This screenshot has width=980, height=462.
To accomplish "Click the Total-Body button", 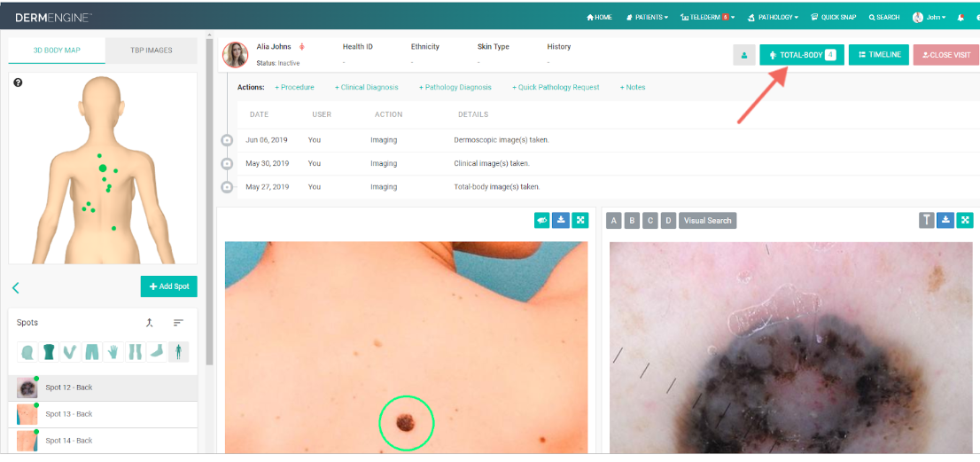I will point(802,55).
